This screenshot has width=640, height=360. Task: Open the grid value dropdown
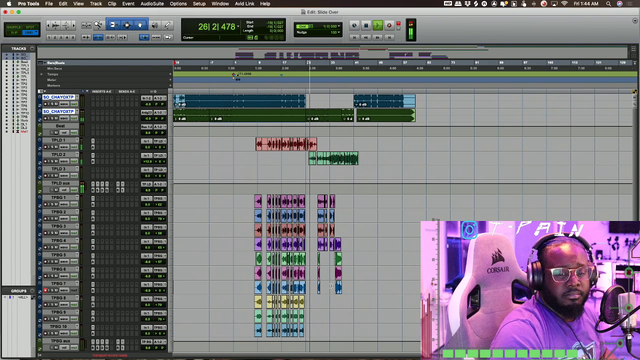tap(339, 27)
